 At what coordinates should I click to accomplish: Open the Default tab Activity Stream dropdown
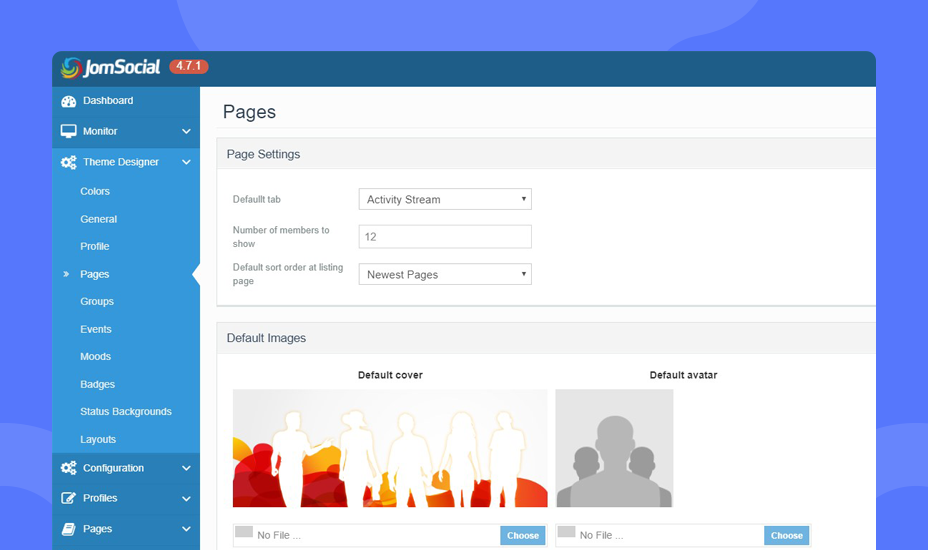(x=445, y=199)
